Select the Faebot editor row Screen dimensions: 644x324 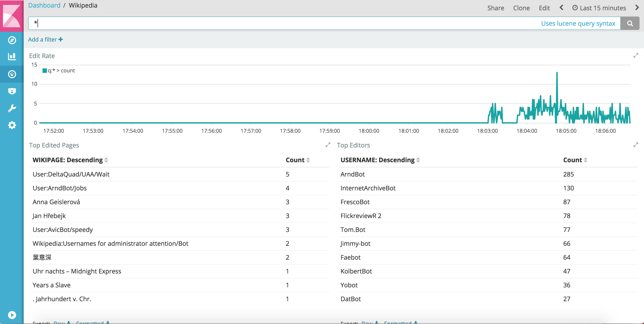coord(488,257)
